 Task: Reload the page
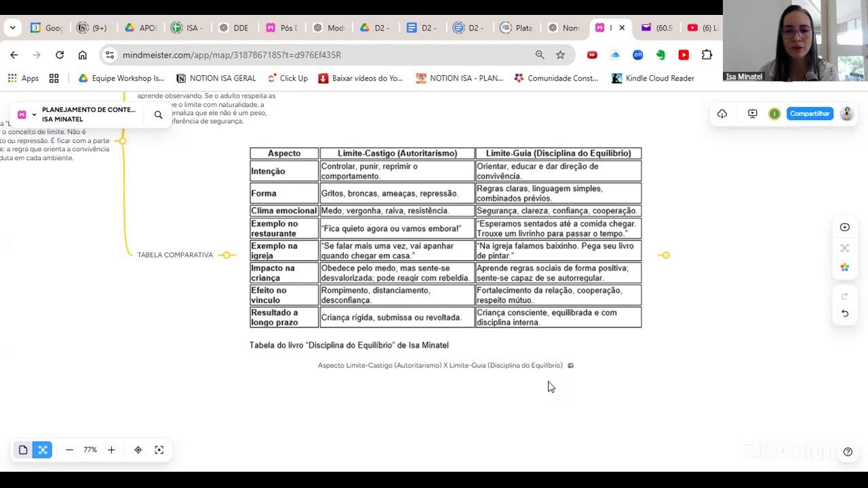point(60,55)
